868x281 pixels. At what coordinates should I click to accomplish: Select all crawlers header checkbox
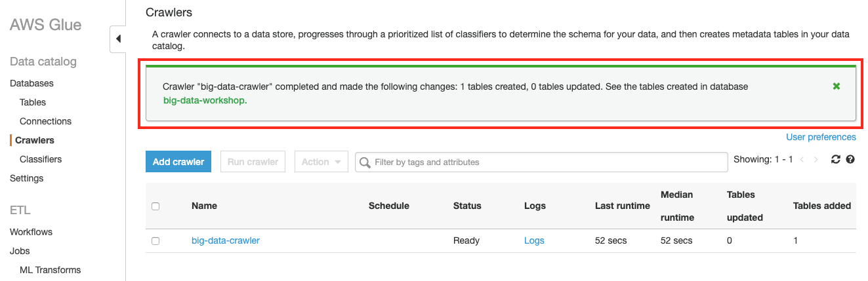point(155,206)
